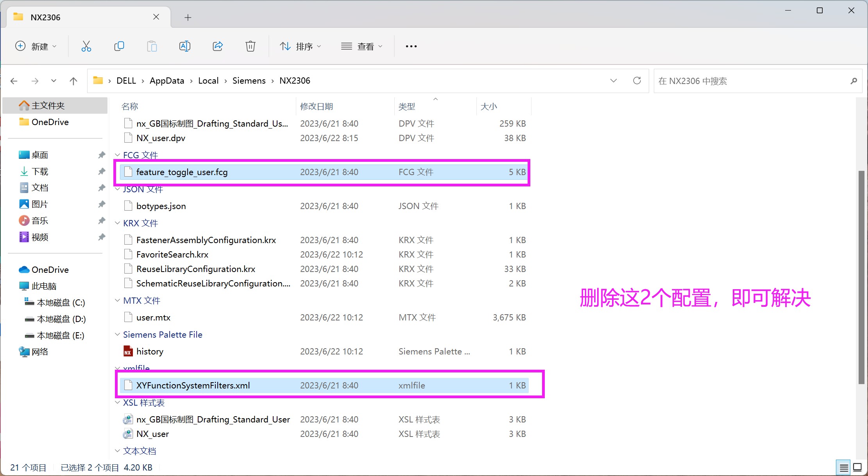Switch to details view icon in status bar
The image size is (868, 476).
(x=844, y=467)
